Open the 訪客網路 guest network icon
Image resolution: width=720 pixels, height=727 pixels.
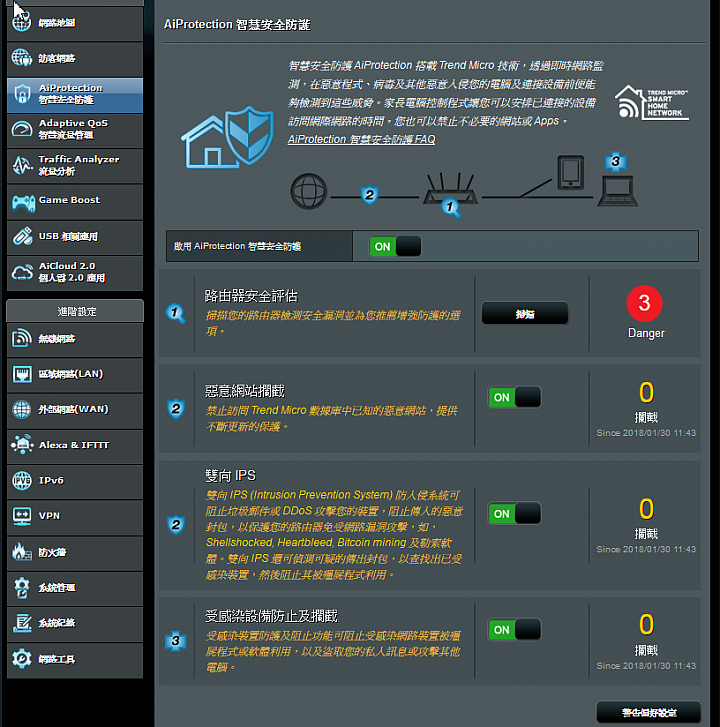pyautogui.click(x=21, y=58)
